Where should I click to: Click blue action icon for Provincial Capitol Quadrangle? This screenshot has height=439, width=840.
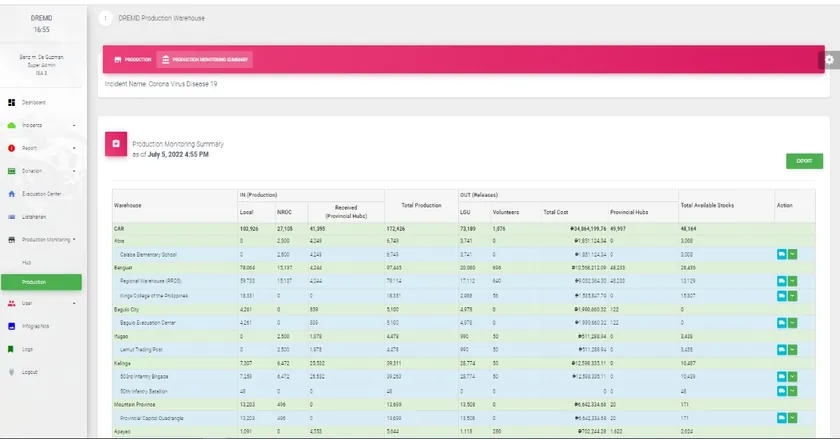point(782,418)
